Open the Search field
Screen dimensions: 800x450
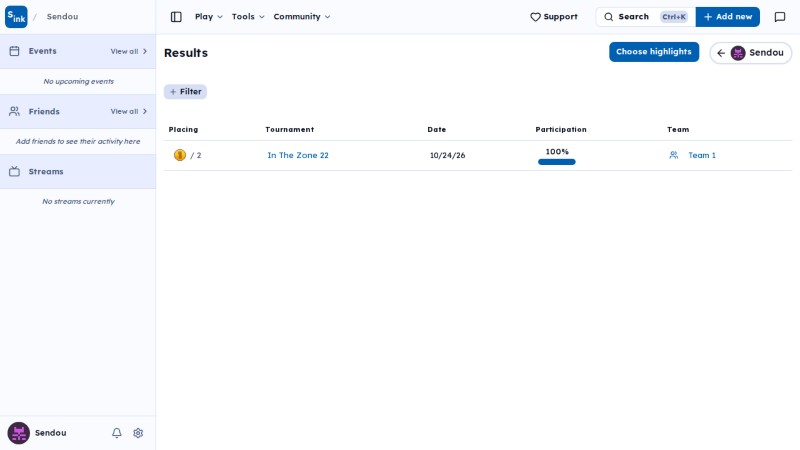645,17
